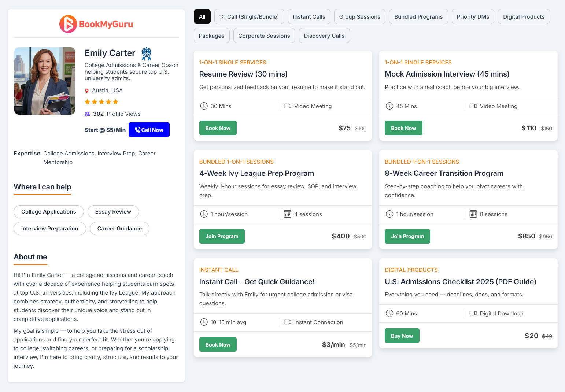Image resolution: width=565 pixels, height=392 pixels.
Task: Click the profile views people icon
Action: tap(87, 114)
